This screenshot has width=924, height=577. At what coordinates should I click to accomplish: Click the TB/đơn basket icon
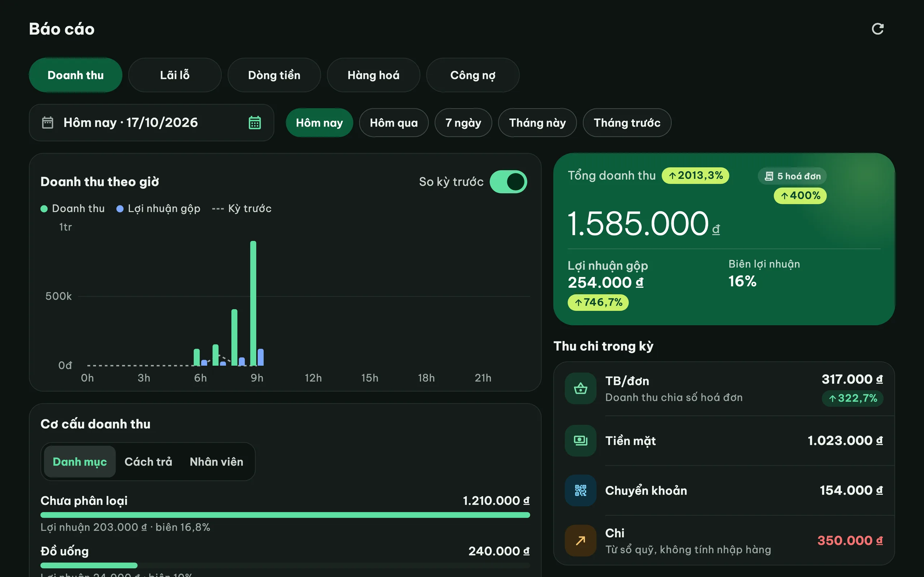coord(580,388)
